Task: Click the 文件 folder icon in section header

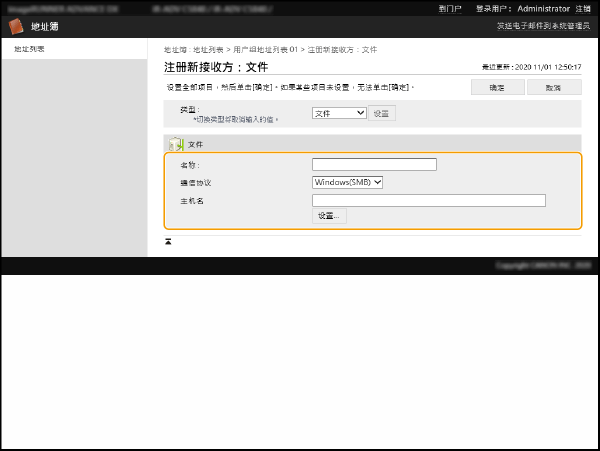Action: [176, 144]
